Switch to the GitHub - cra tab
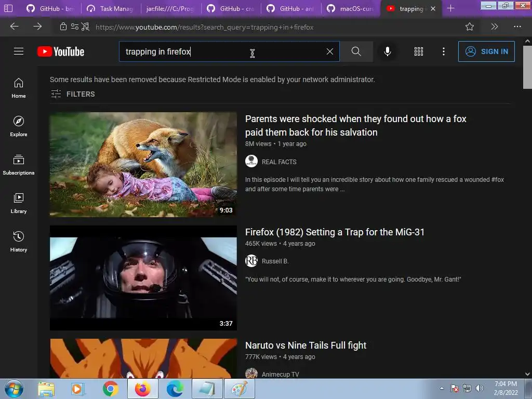Screen dimensions: 532x399 point(232,8)
